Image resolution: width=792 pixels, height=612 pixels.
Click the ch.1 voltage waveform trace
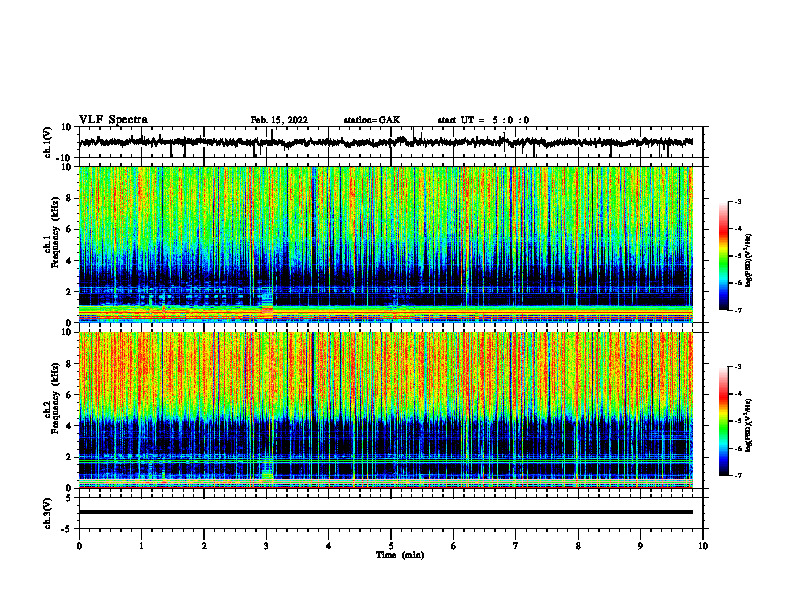pyautogui.click(x=386, y=142)
